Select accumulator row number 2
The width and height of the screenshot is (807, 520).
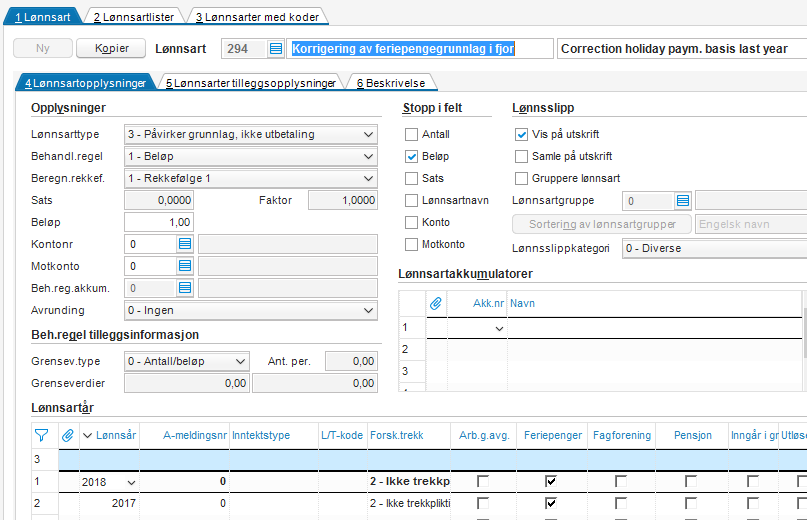412,349
